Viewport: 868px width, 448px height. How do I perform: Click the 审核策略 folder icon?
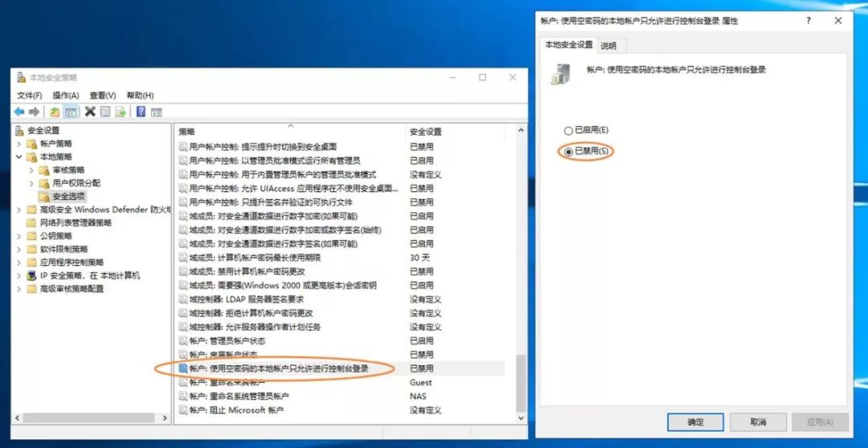click(44, 169)
